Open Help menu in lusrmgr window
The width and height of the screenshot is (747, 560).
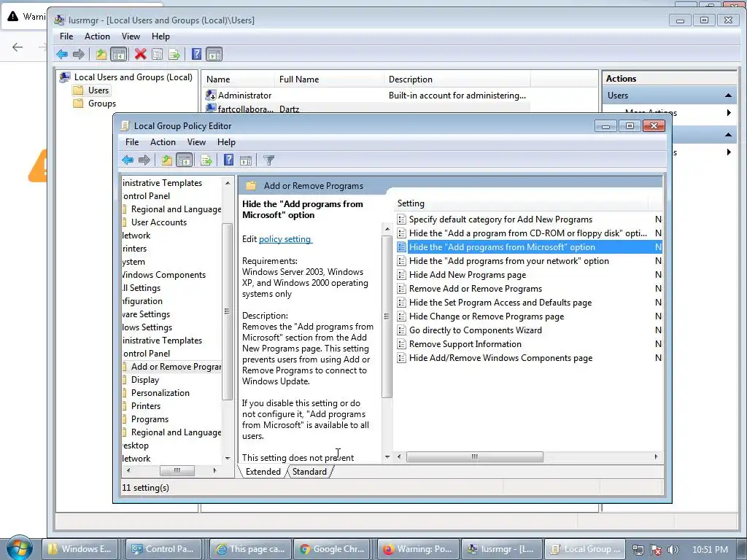(160, 36)
